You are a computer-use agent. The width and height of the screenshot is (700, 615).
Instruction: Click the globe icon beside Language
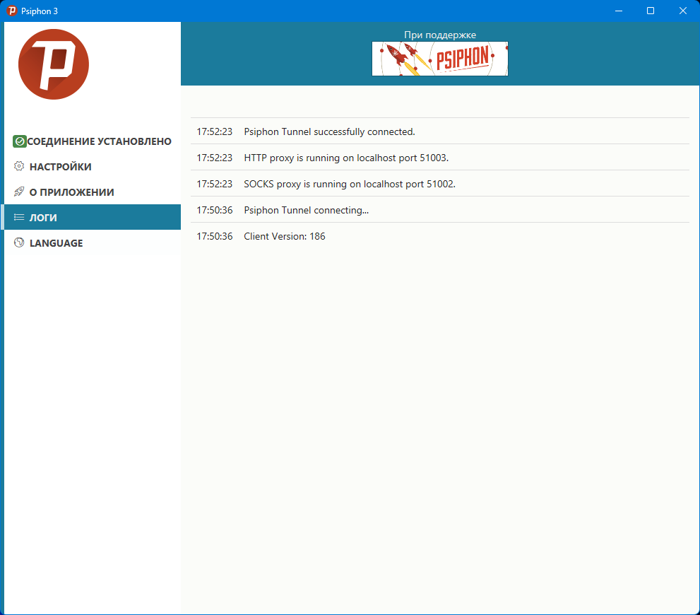coord(19,242)
